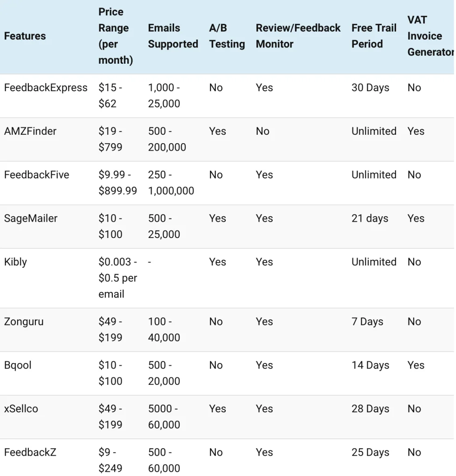This screenshot has width=456, height=476.
Task: Click the xSellco row name
Action: click(21, 409)
